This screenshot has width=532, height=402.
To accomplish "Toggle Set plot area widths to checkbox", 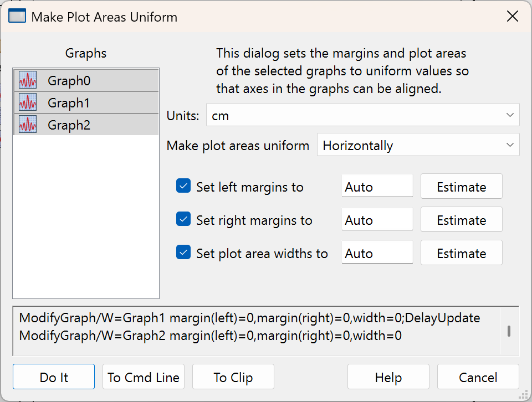I will tap(183, 253).
